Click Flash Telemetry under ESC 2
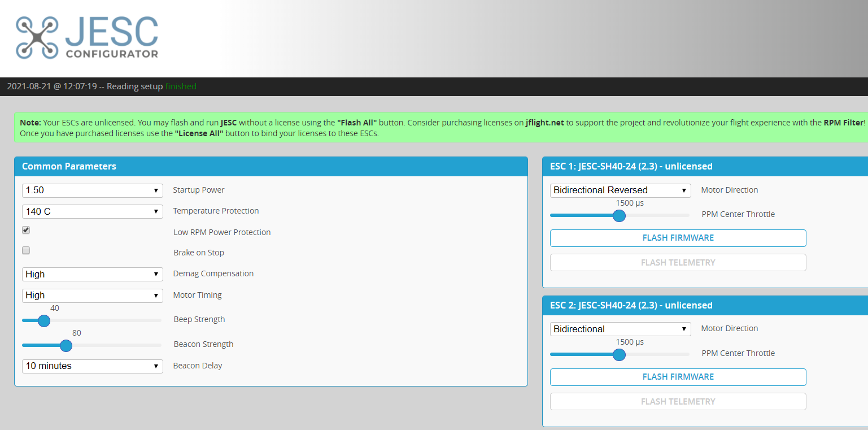Viewport: 868px width, 430px height. pyautogui.click(x=678, y=402)
